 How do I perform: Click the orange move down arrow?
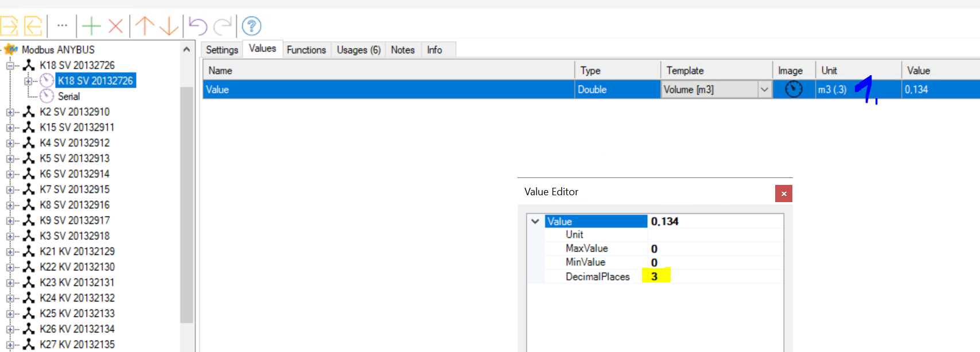[x=169, y=26]
